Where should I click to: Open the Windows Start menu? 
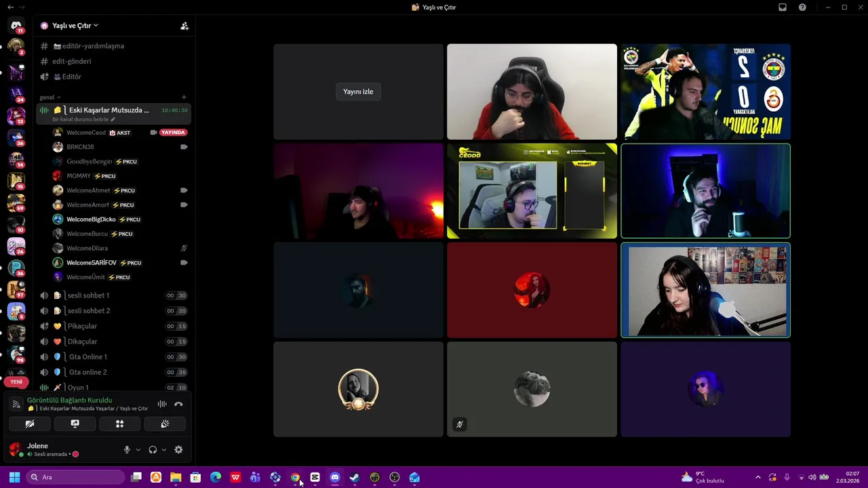pos(14,477)
